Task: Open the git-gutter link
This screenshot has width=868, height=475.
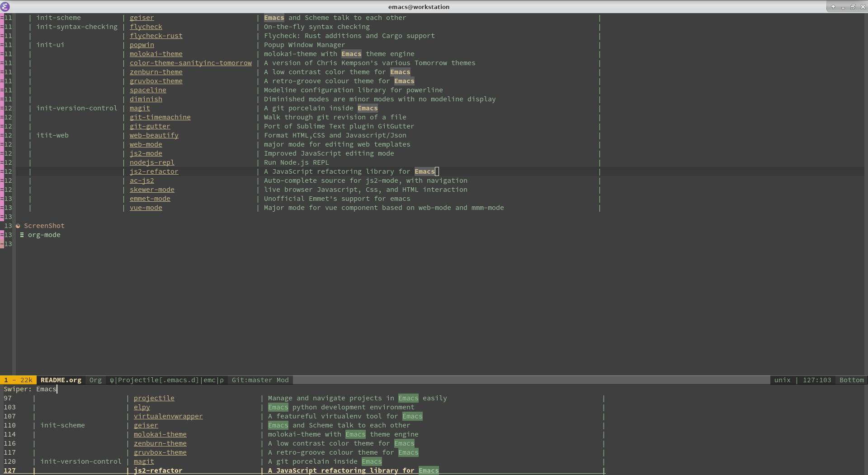Action: tap(150, 126)
